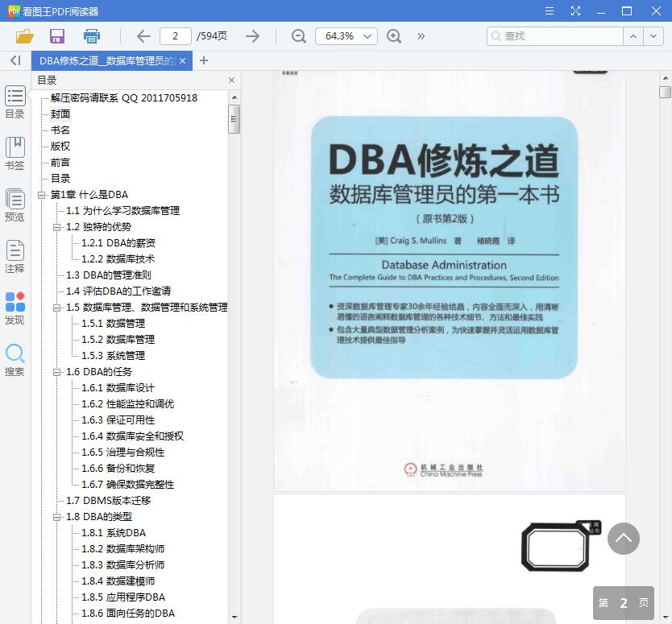
Task: Click the document scrollbar thumb
Action: click(665, 92)
